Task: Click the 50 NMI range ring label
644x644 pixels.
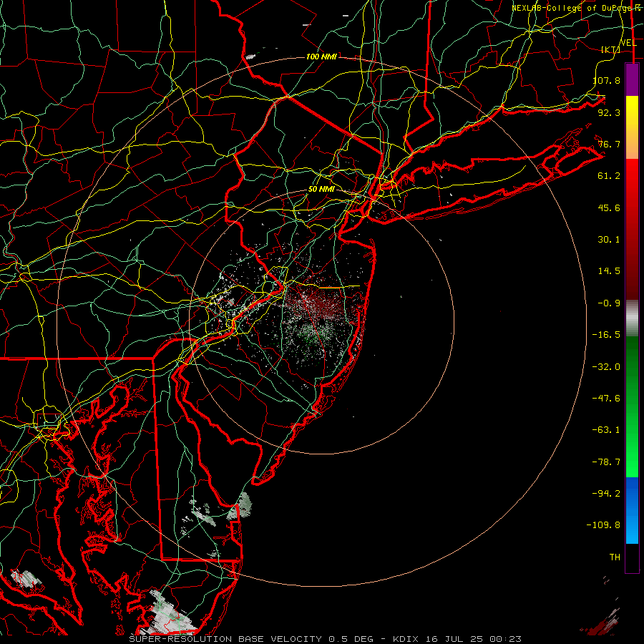Action: click(x=321, y=190)
